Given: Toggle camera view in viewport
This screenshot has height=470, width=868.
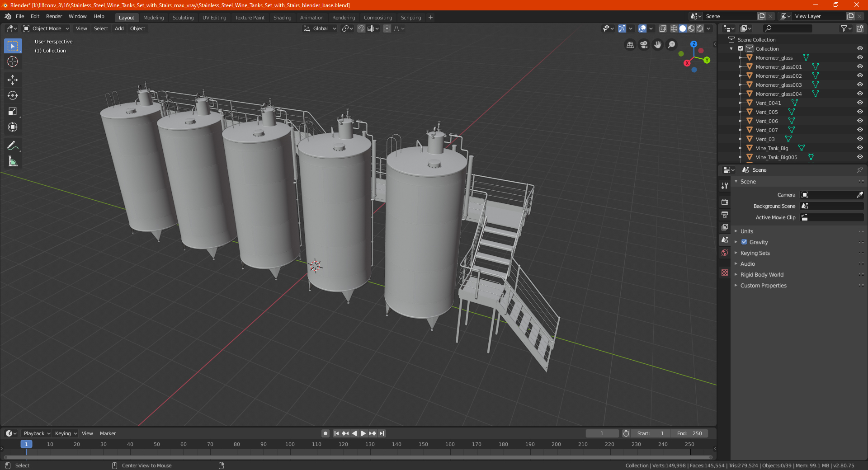Looking at the screenshot, I should [x=644, y=45].
